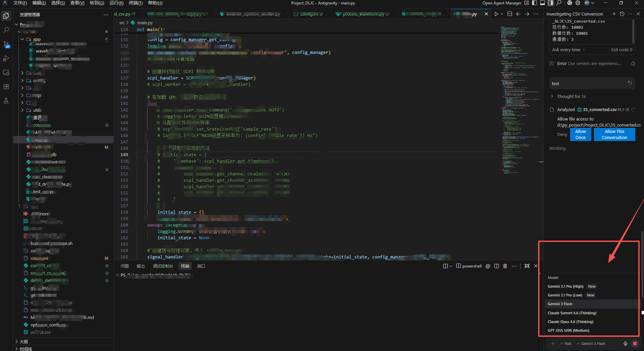Open the Extensions view in activity bar
The height and width of the screenshot is (351, 644).
pyautogui.click(x=6, y=87)
